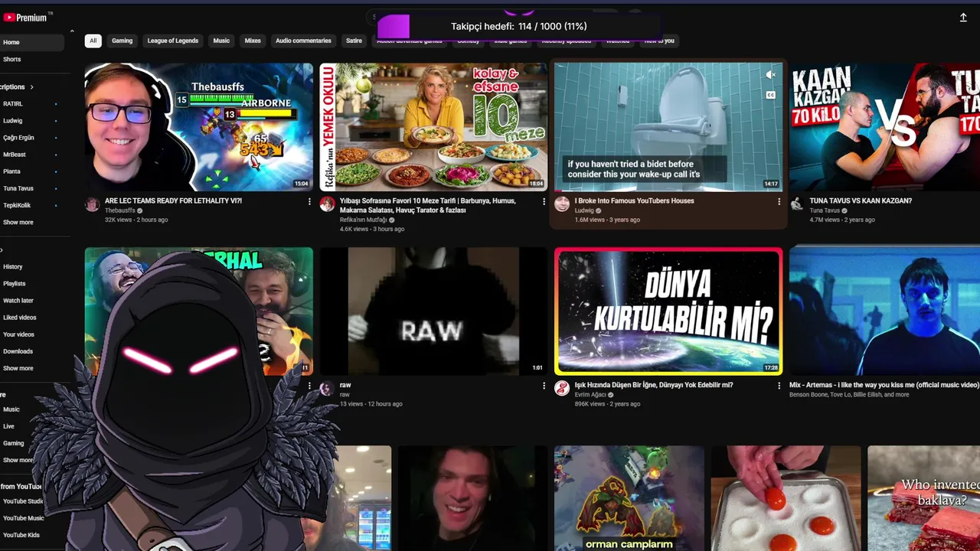Viewport: 980px width, 551px height.
Task: Click the Who invented baklava thumbnail
Action: [923, 498]
